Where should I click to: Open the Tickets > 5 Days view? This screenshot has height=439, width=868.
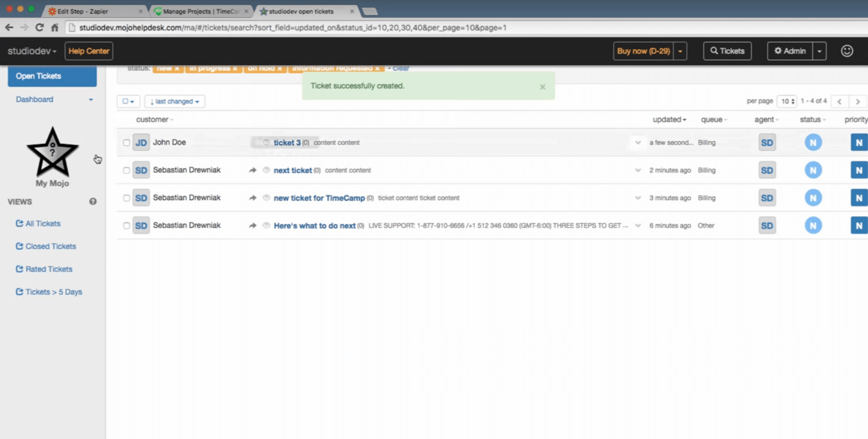49,292
